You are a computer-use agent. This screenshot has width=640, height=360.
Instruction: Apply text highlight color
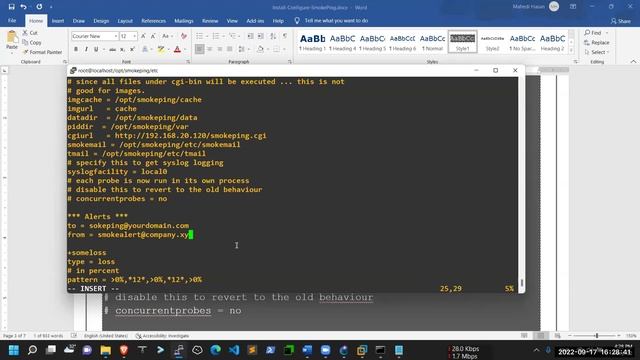pos(161,49)
